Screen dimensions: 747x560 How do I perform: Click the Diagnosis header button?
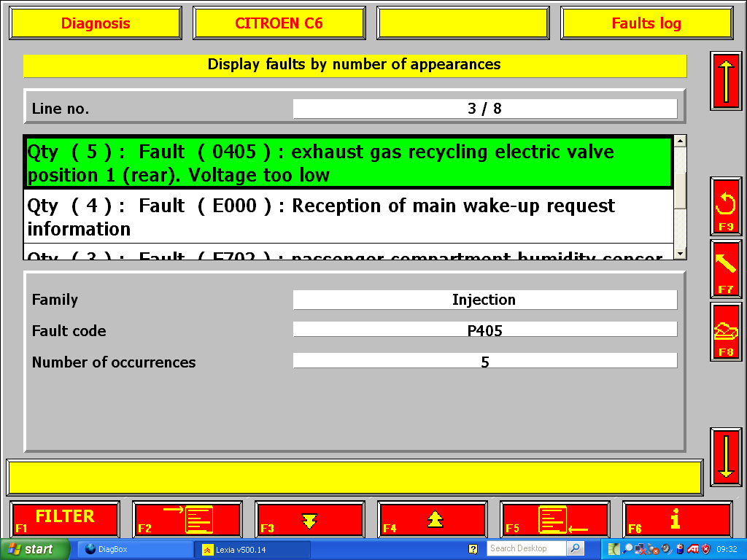(x=96, y=23)
